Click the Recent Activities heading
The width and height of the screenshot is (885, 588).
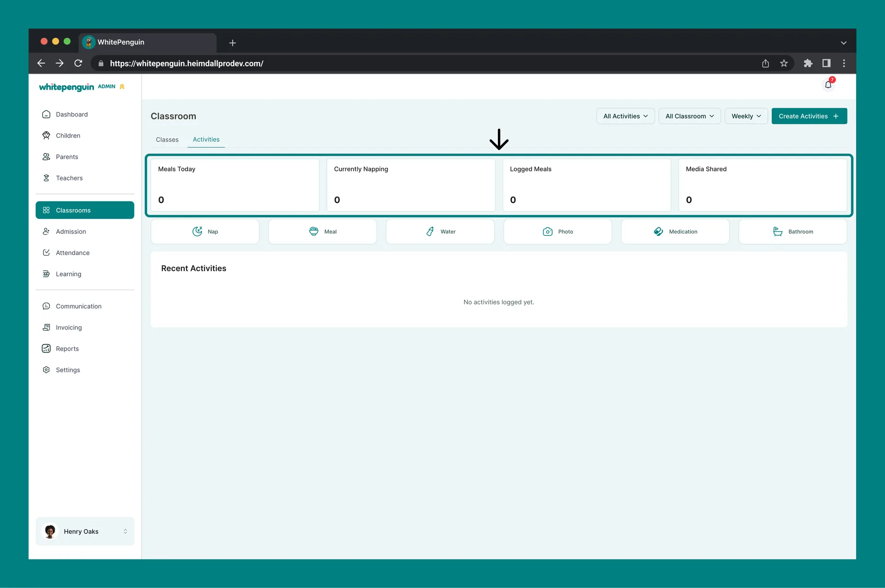click(x=194, y=268)
